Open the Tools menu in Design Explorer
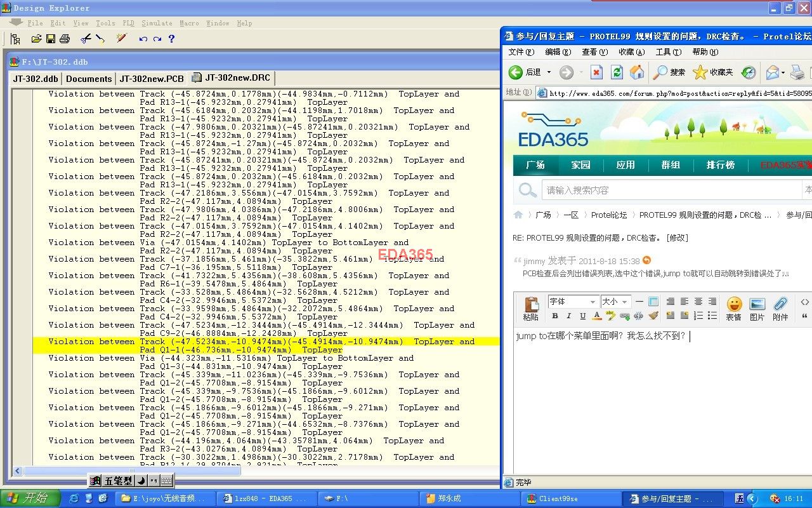The width and height of the screenshot is (812, 508). tap(105, 23)
